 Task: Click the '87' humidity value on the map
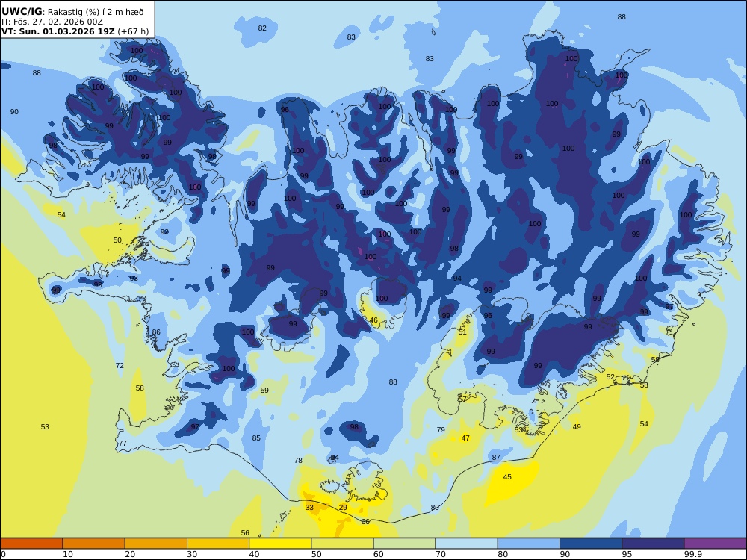click(497, 457)
